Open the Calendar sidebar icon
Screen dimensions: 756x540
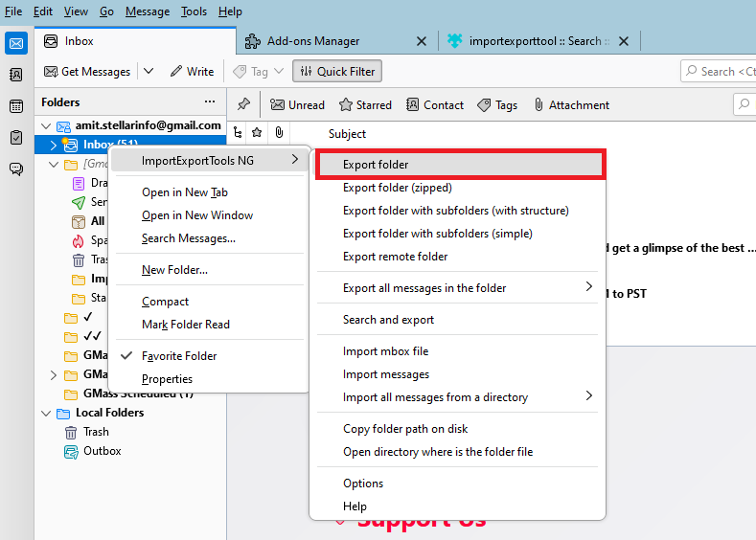pyautogui.click(x=16, y=106)
